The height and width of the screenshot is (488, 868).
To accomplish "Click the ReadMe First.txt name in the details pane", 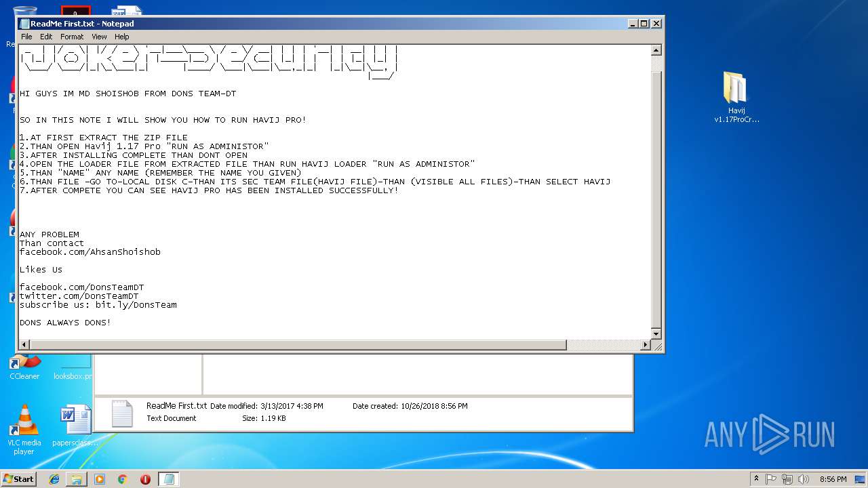I will [177, 406].
